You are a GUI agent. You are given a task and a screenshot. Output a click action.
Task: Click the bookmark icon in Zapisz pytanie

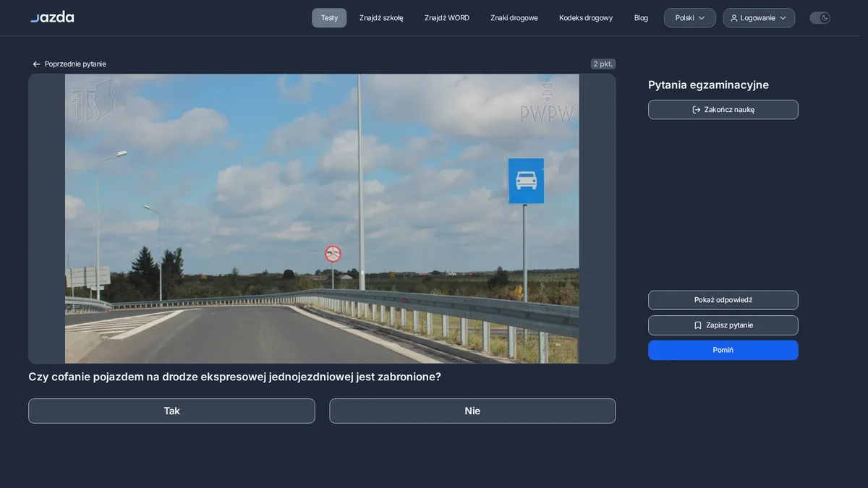click(698, 325)
